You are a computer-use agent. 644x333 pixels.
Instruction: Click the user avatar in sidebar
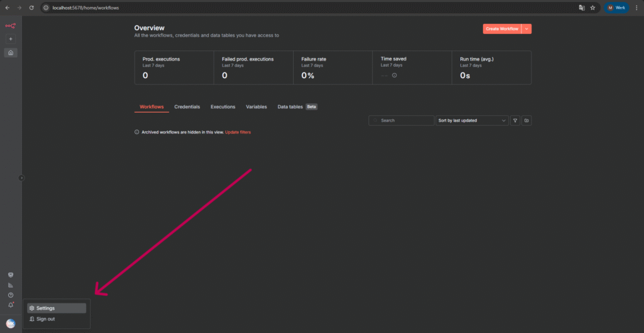11,323
